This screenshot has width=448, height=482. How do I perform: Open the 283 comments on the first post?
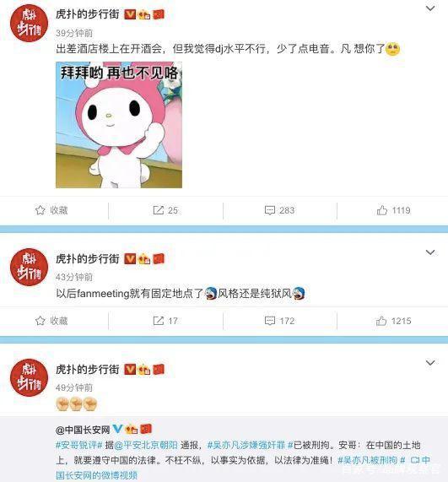pyautogui.click(x=279, y=210)
